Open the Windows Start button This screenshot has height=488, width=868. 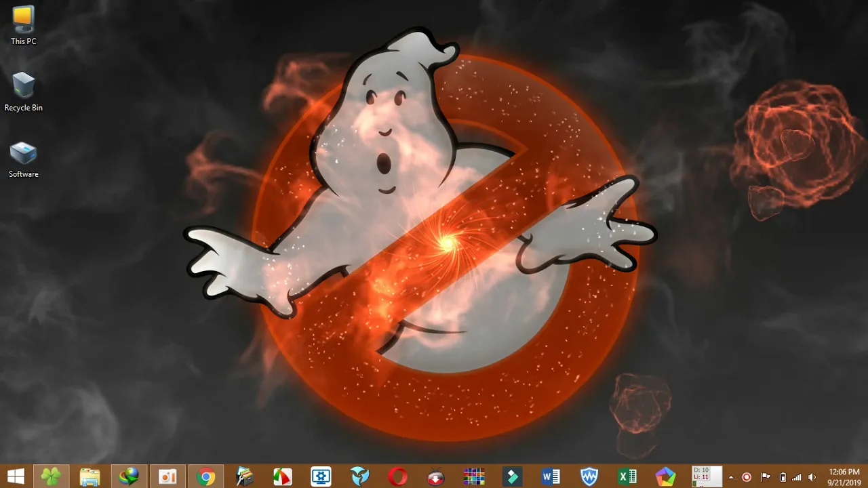coord(16,476)
